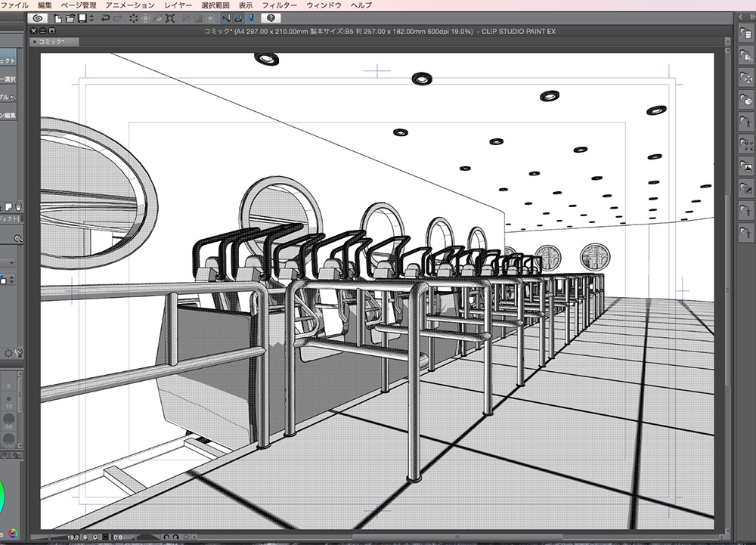Open the image picture material folder icon
This screenshot has height=545, width=756.
(746, 167)
